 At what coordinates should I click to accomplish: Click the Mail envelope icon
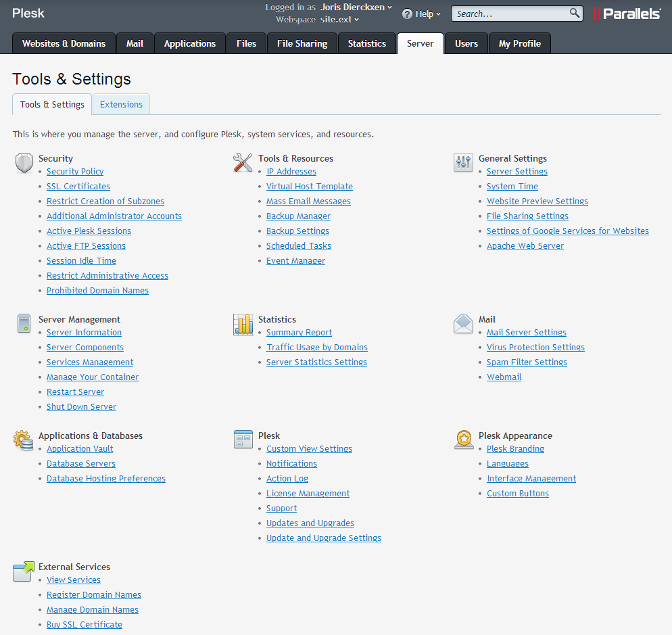(463, 324)
